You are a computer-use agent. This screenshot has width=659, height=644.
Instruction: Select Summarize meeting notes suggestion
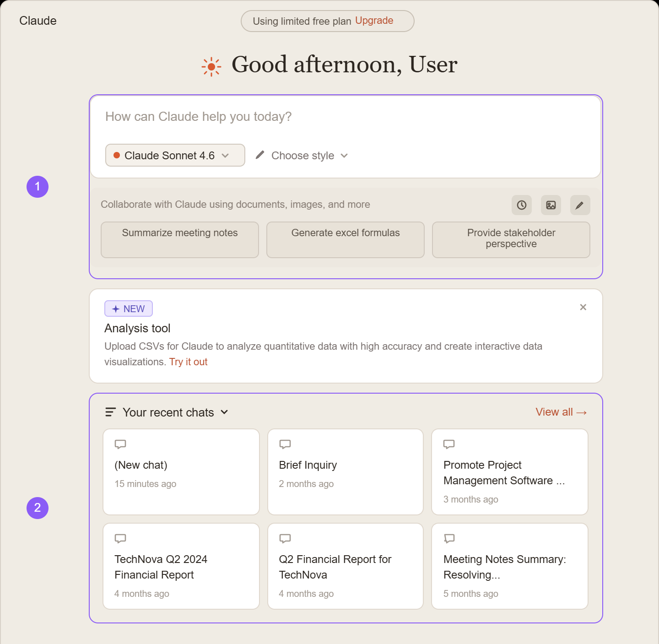click(180, 239)
